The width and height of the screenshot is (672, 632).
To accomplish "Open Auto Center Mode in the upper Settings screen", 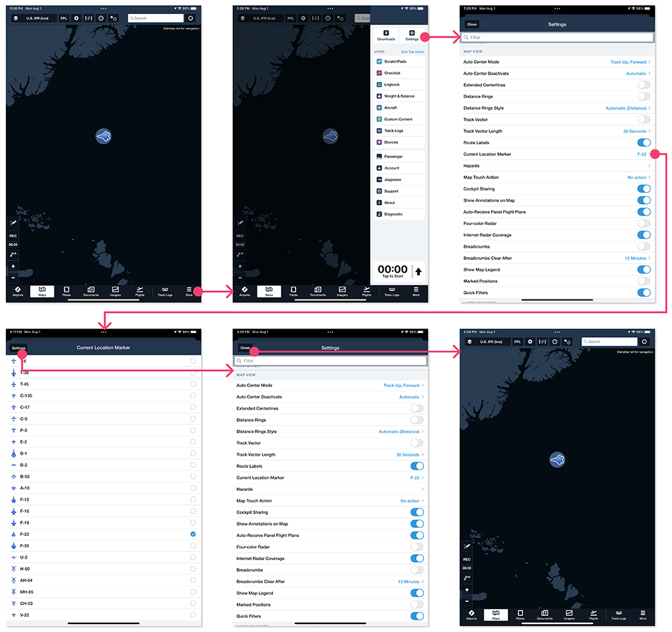I will click(x=557, y=62).
